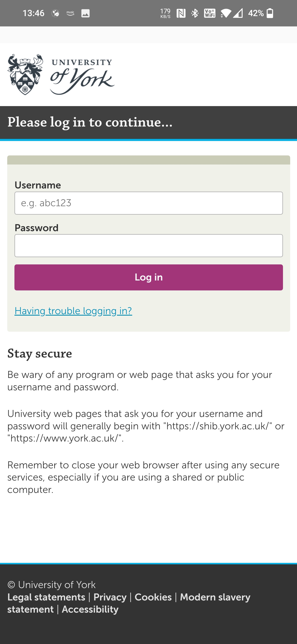Open the Accessibility page
The height and width of the screenshot is (644, 297).
click(x=90, y=609)
